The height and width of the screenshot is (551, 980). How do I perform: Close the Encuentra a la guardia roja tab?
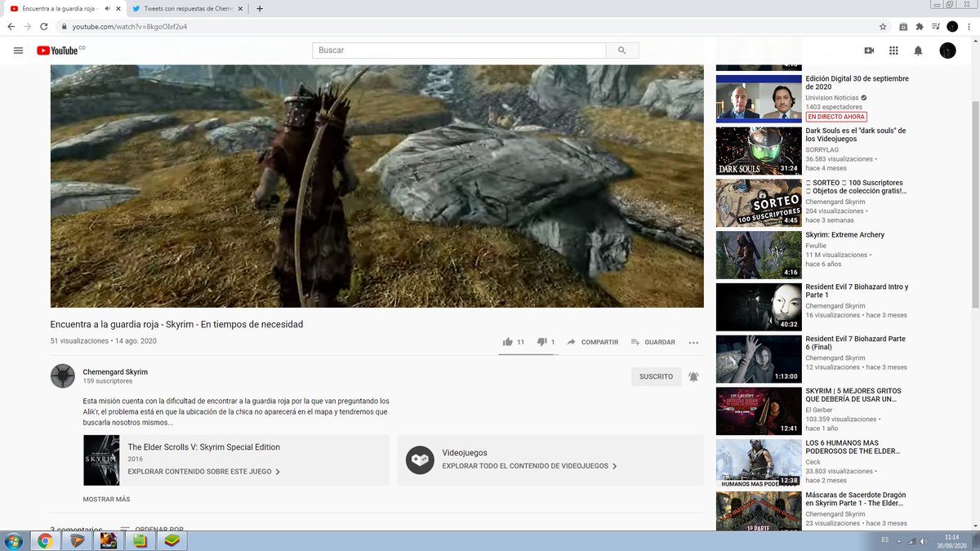[118, 8]
